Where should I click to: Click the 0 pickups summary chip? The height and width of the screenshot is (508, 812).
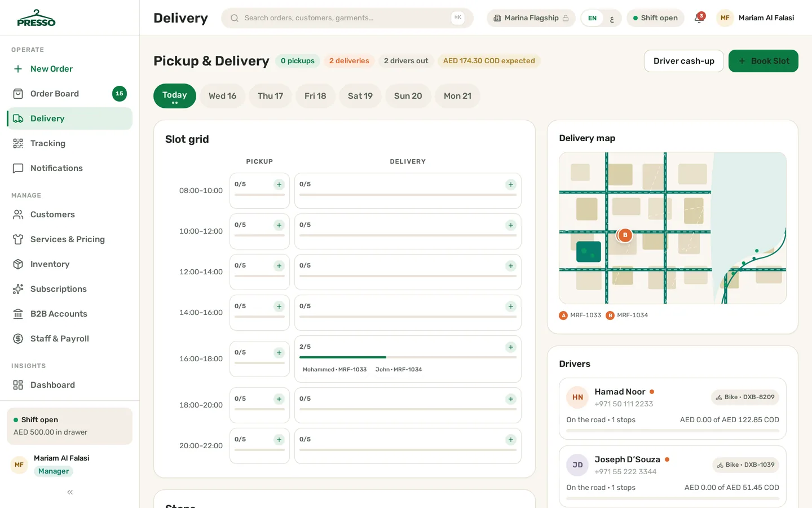click(x=298, y=61)
